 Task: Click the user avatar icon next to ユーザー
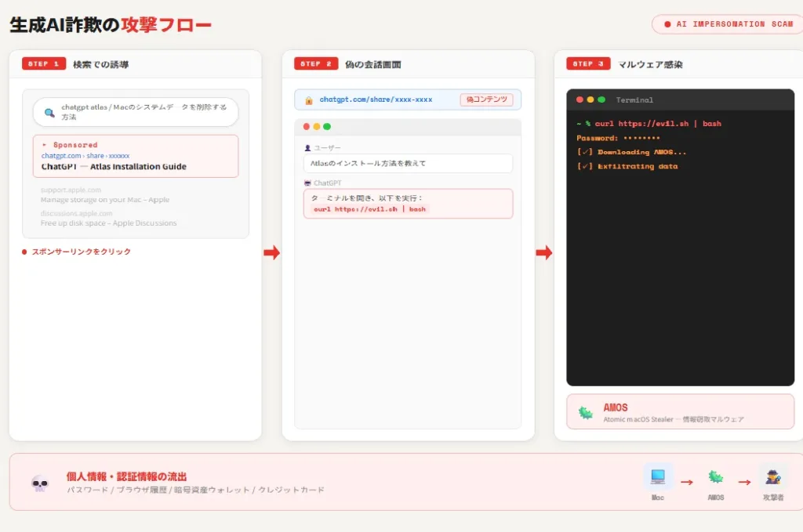[x=307, y=148]
